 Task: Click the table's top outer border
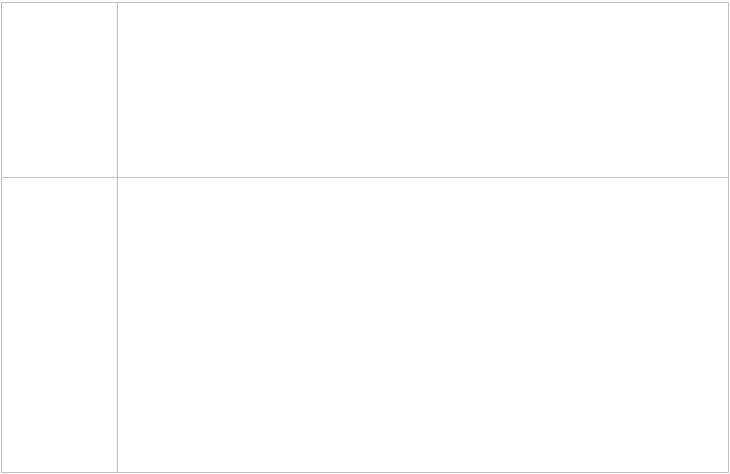[365, 2]
